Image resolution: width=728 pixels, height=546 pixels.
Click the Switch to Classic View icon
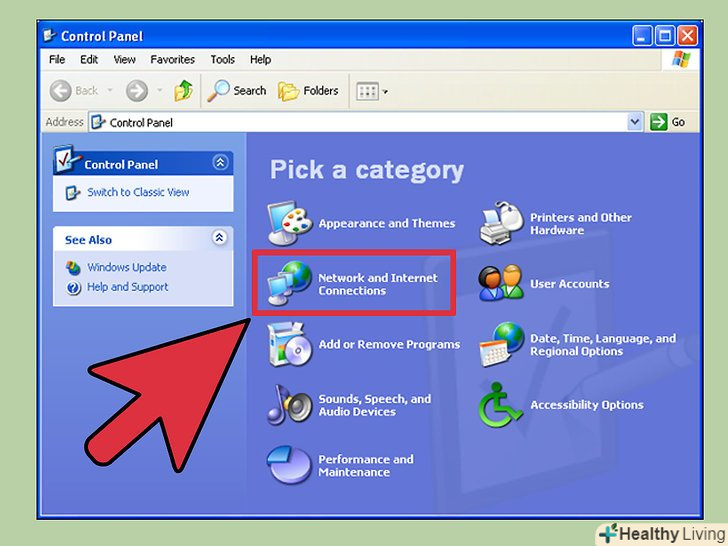tap(72, 193)
